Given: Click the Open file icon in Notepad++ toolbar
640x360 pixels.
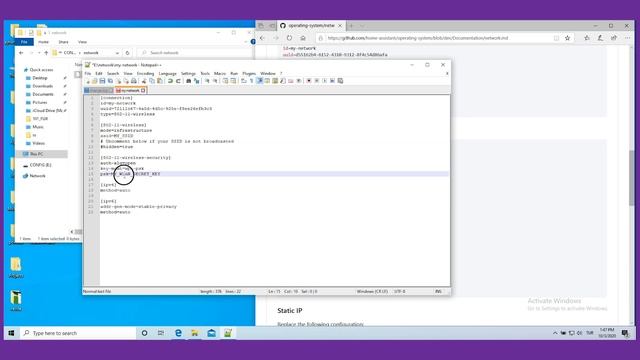Looking at the screenshot, I should pyautogui.click(x=94, y=81).
